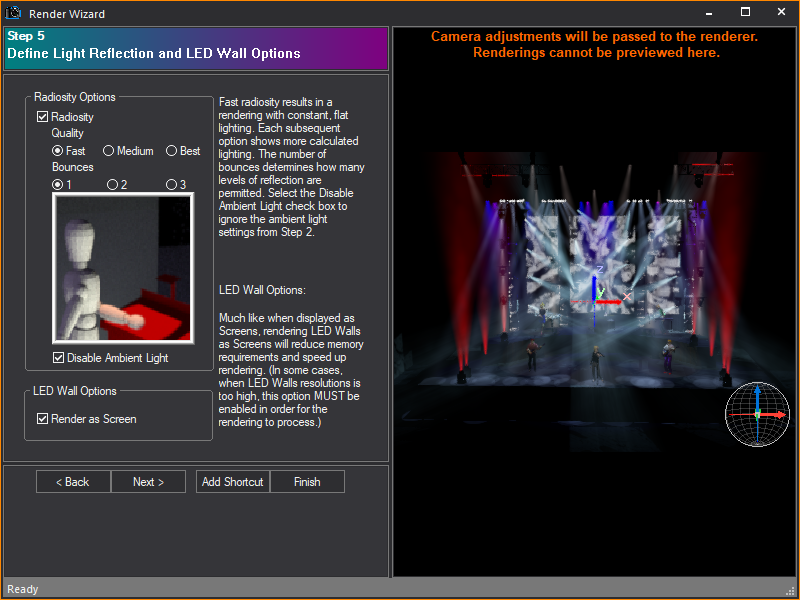Click the green center handle of the orientation gizmo
The image size is (800, 600).
[757, 414]
